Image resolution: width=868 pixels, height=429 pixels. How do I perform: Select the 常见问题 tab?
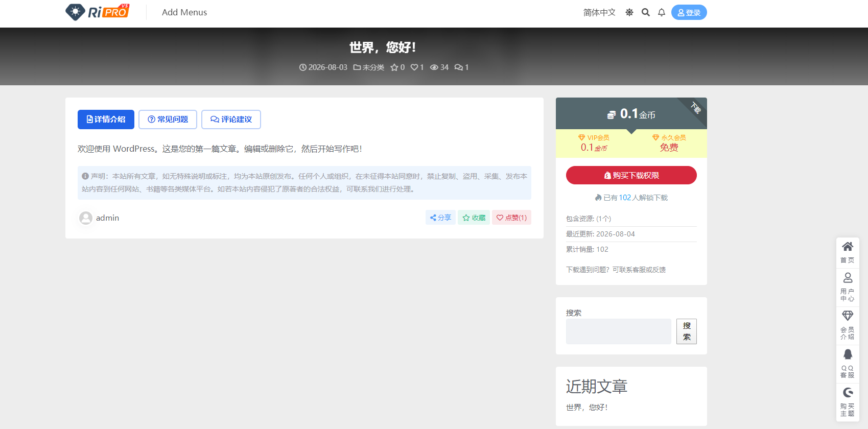[168, 120]
